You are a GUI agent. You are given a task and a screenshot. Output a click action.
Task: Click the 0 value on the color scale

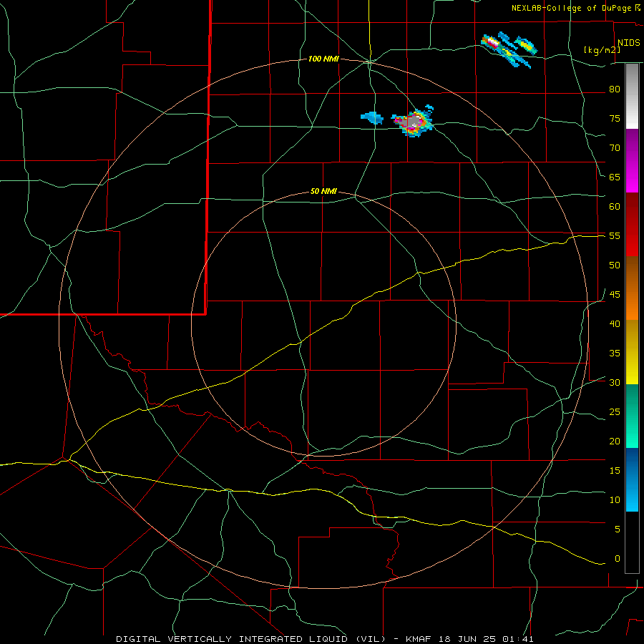click(618, 559)
